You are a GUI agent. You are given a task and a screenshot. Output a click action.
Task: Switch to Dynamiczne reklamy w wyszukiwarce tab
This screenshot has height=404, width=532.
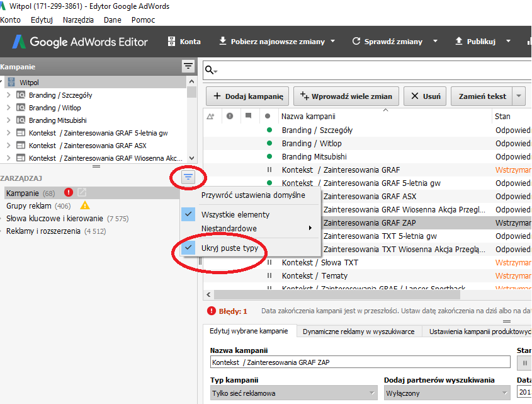point(359,332)
